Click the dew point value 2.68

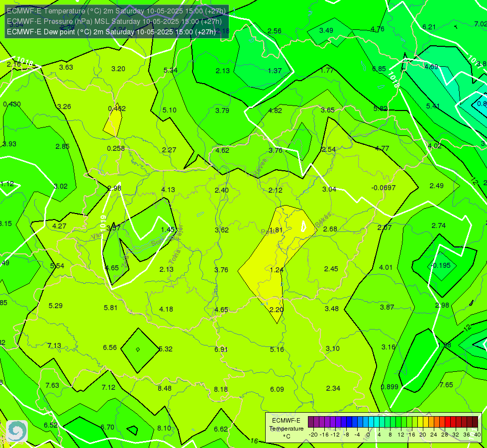330,229
